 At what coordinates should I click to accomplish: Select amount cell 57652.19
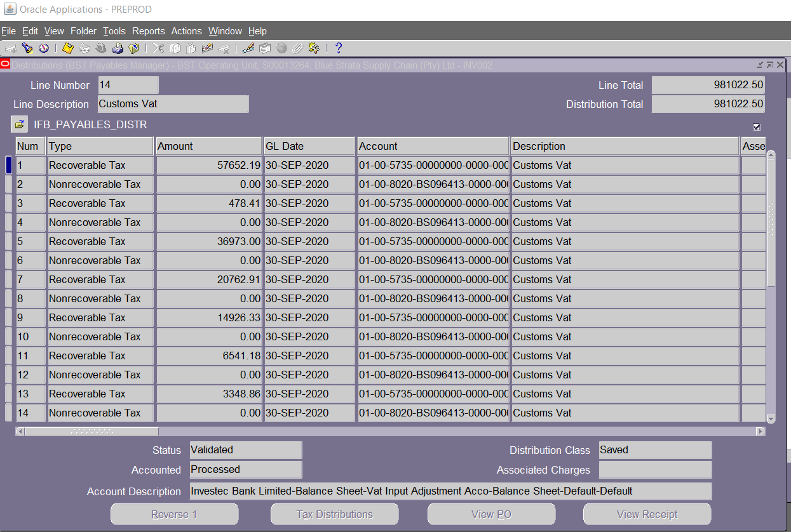point(209,165)
